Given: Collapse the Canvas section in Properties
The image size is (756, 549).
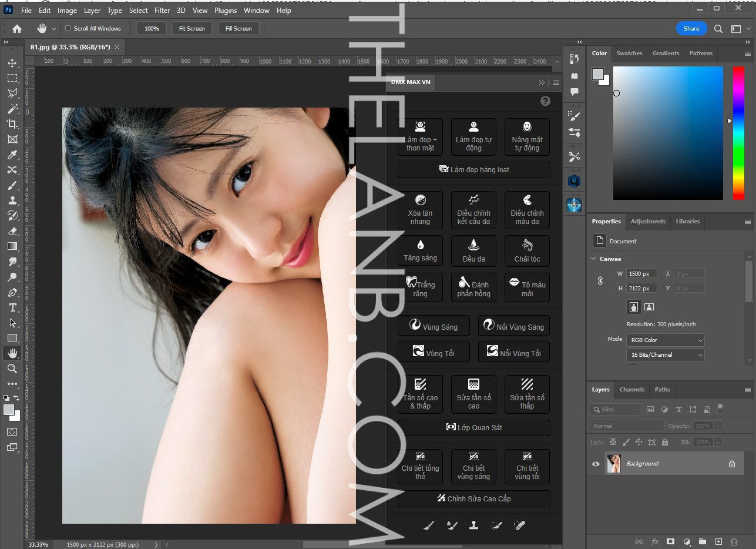Looking at the screenshot, I should click(x=593, y=259).
